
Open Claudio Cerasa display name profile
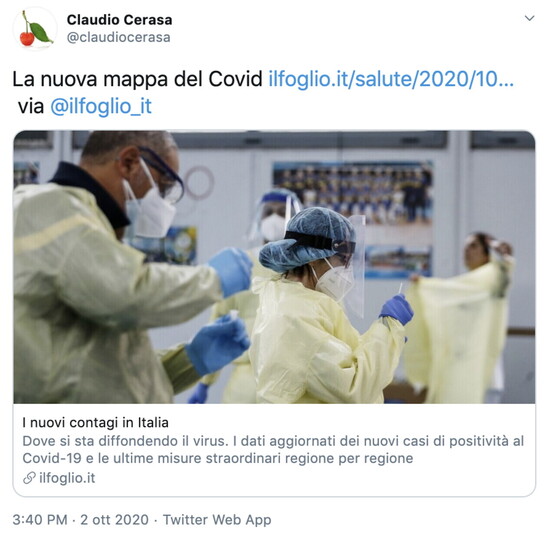119,20
